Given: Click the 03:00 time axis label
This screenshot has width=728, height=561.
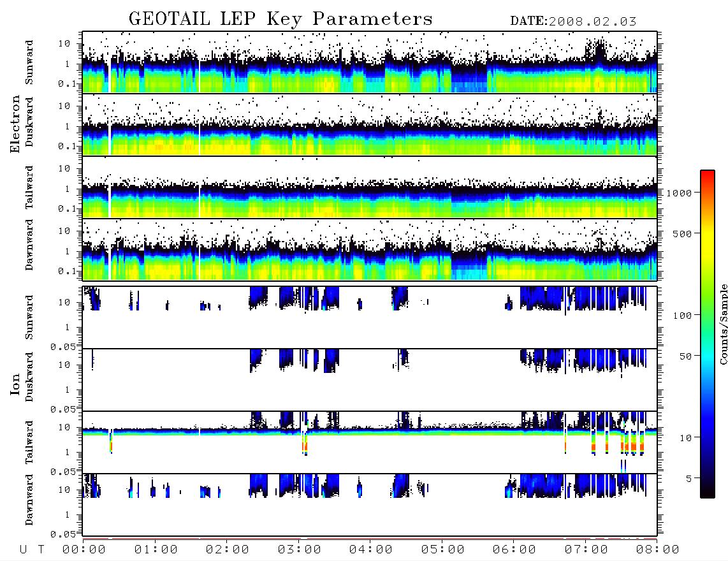Looking at the screenshot, I should click(300, 550).
